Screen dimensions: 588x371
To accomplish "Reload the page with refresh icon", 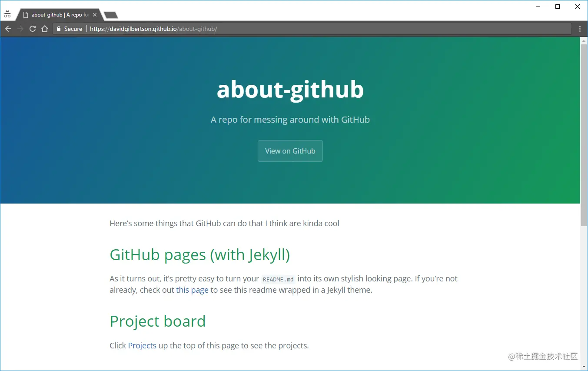I will (x=33, y=29).
